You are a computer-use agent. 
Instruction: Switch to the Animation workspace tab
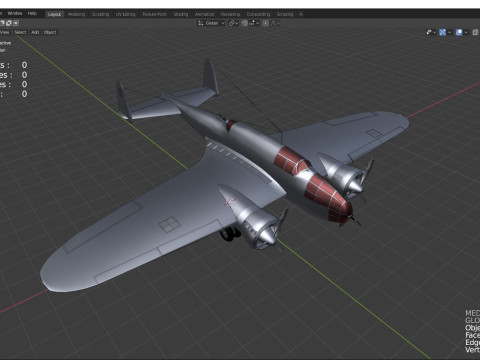[204, 14]
